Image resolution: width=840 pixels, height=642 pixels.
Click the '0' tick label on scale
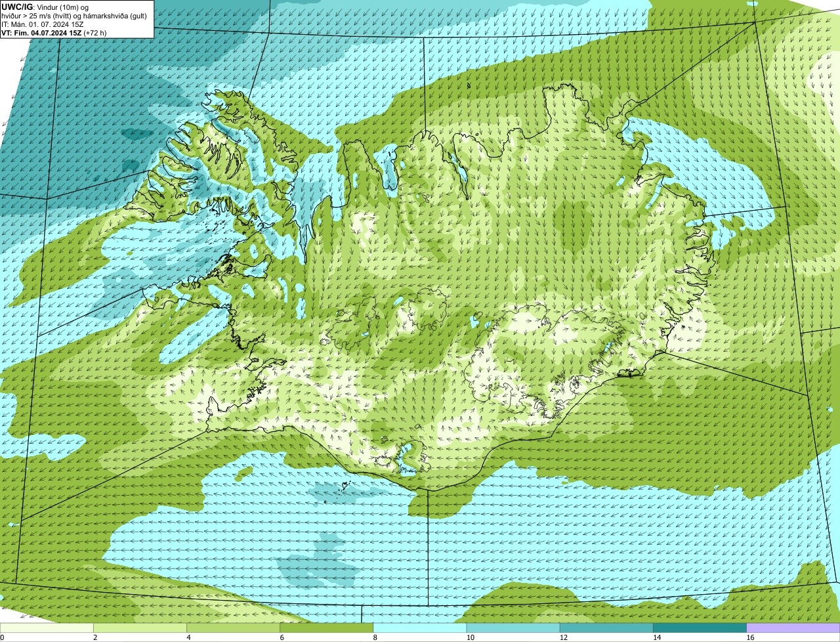2,637
